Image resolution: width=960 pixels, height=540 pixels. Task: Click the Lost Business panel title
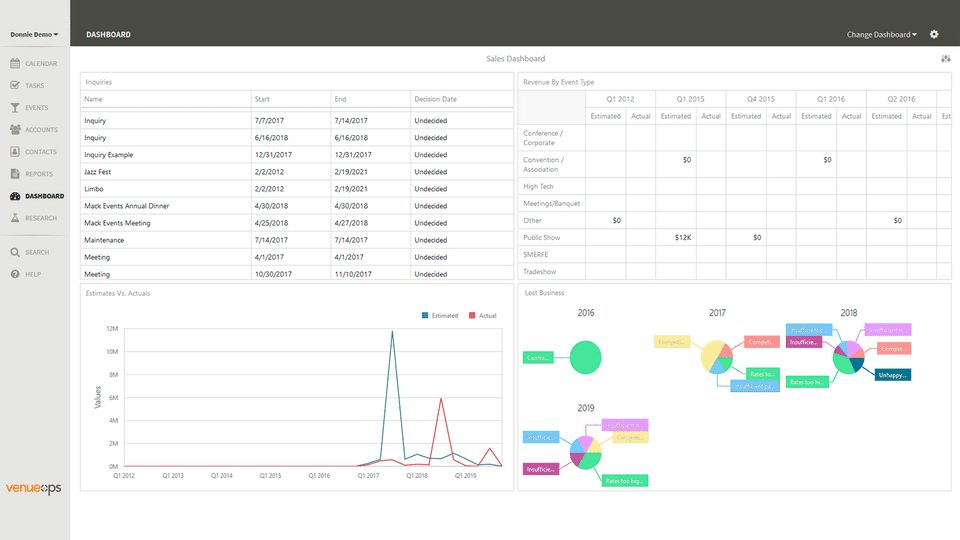544,293
